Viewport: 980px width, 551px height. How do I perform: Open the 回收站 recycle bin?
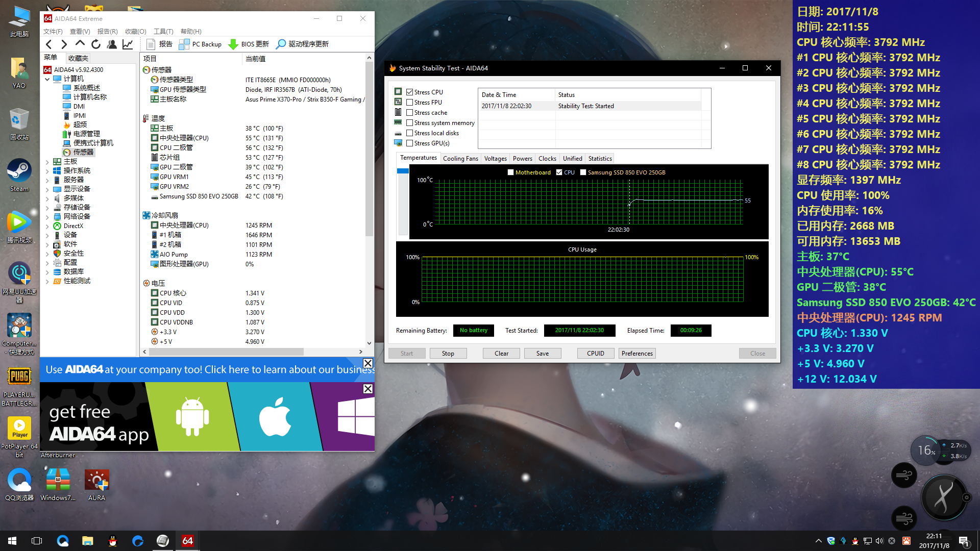pos(19,124)
